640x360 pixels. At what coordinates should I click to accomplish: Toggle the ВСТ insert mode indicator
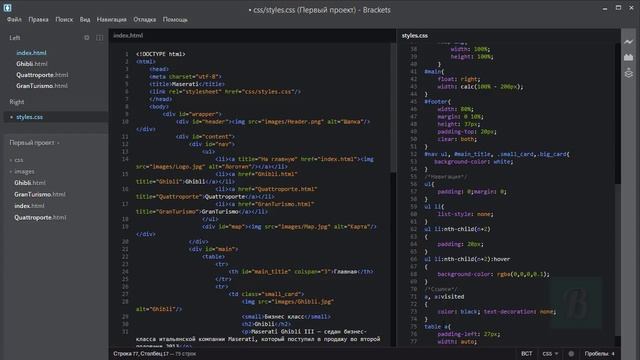pos(527,353)
